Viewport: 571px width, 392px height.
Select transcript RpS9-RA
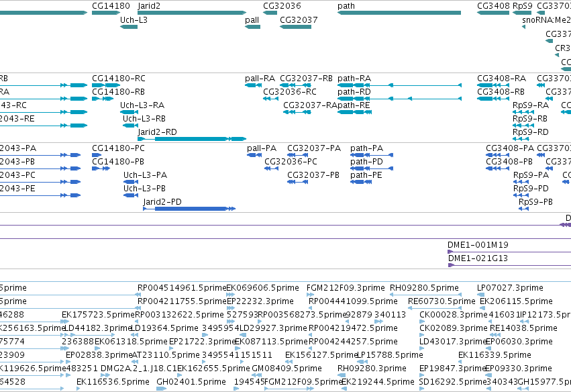click(x=523, y=112)
